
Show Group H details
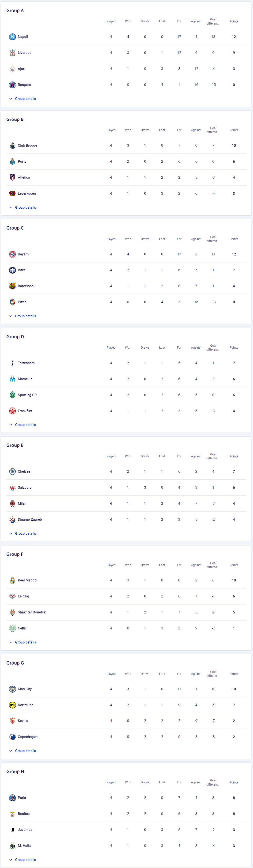click(23, 860)
